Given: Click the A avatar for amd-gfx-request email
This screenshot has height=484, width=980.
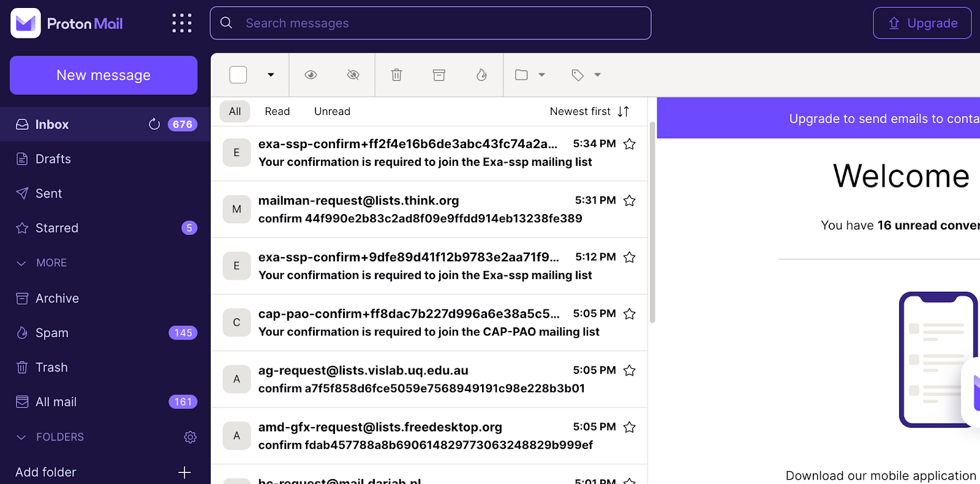Looking at the screenshot, I should [x=236, y=436].
